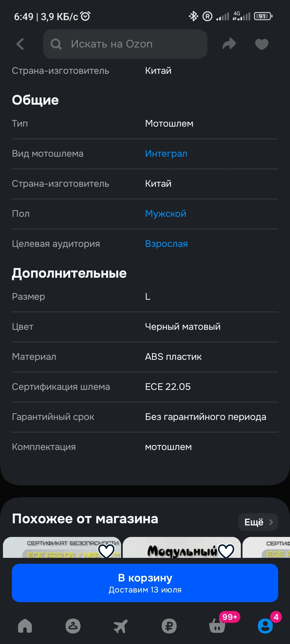Screen dimensions: 290x644
Task: Tap the share arrow icon
Action: point(229,44)
